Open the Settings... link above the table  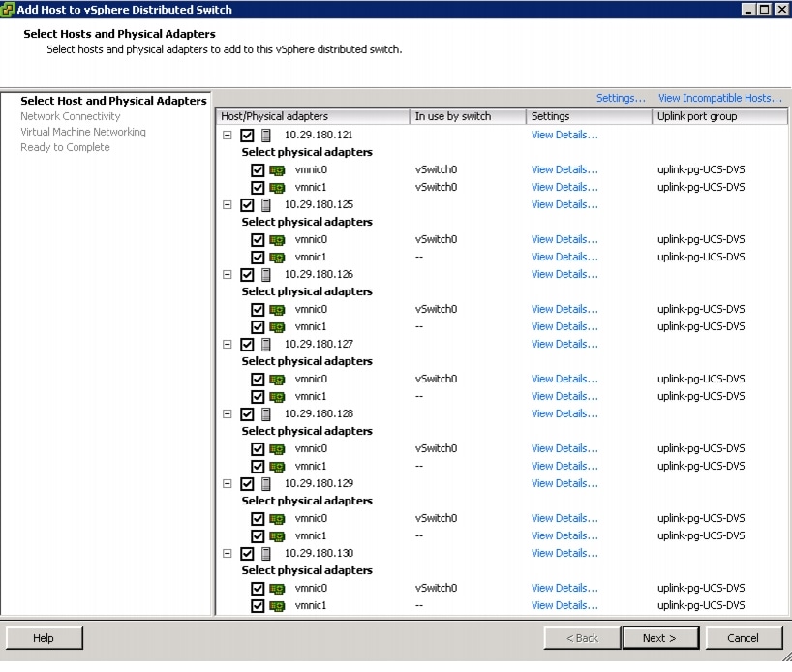coord(621,98)
